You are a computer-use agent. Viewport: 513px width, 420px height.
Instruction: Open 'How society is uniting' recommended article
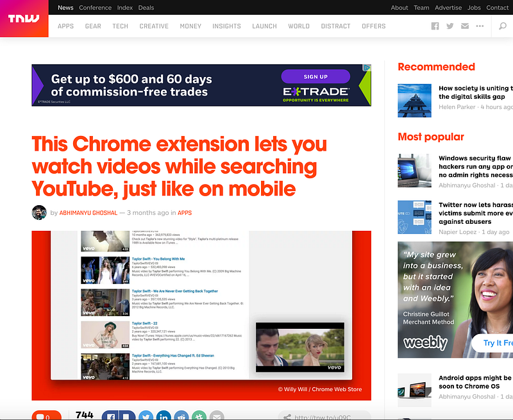pos(476,92)
